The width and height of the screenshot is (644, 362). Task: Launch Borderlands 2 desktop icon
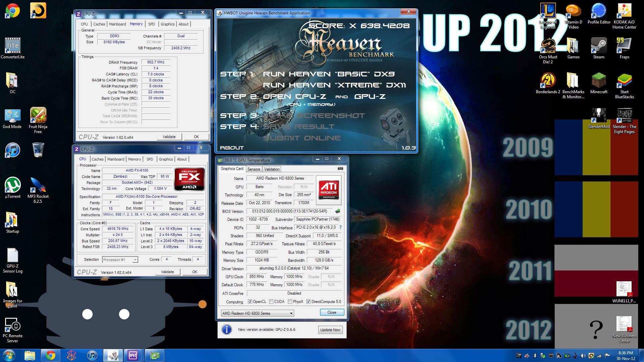[x=548, y=83]
